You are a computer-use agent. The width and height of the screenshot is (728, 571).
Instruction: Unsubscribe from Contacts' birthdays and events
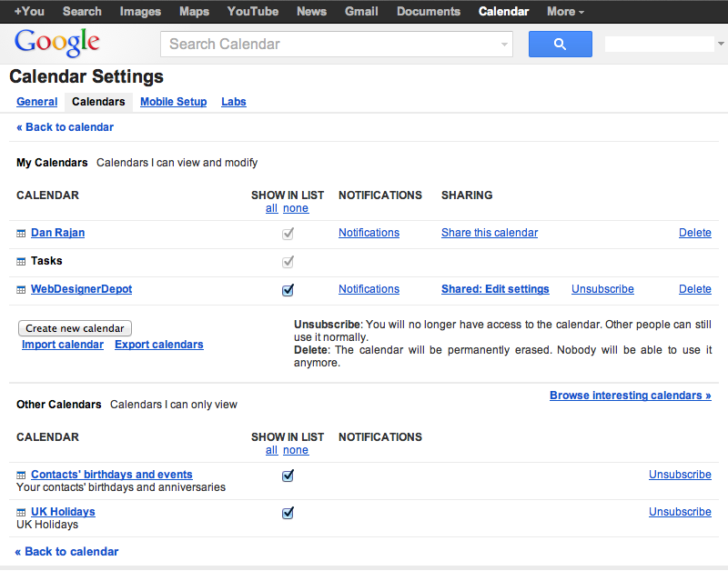(x=680, y=475)
